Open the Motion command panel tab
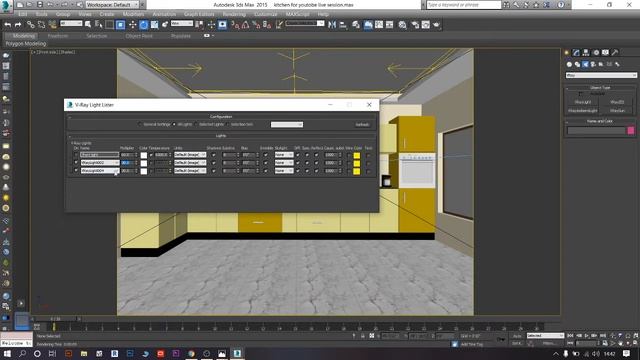This screenshot has height=360, width=640. [x=596, y=53]
